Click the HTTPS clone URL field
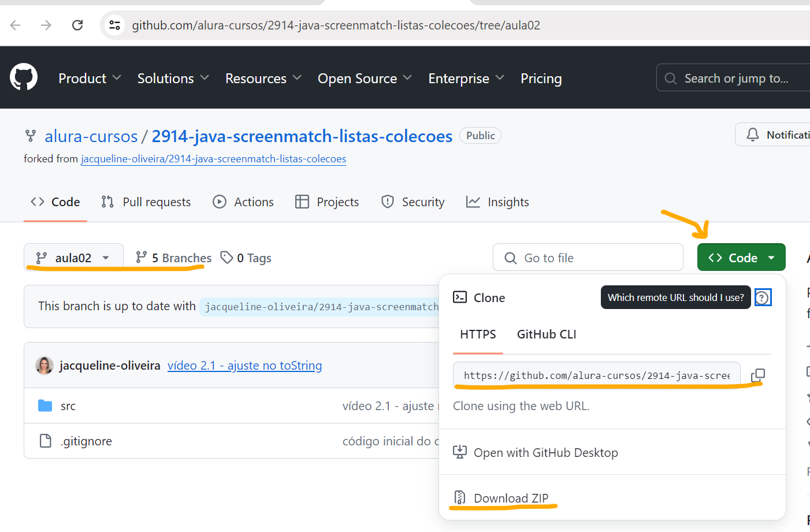The width and height of the screenshot is (810, 532). (x=596, y=375)
